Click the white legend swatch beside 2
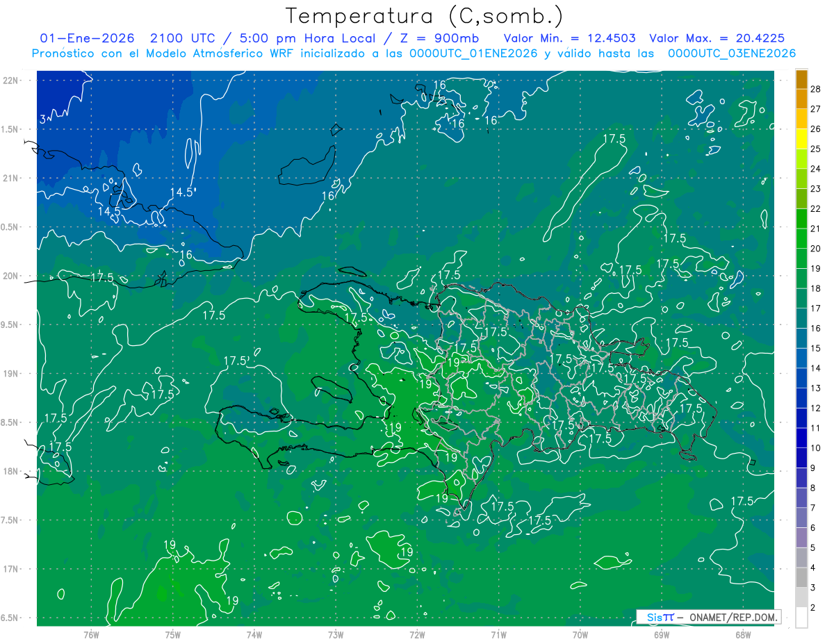 coord(801,617)
